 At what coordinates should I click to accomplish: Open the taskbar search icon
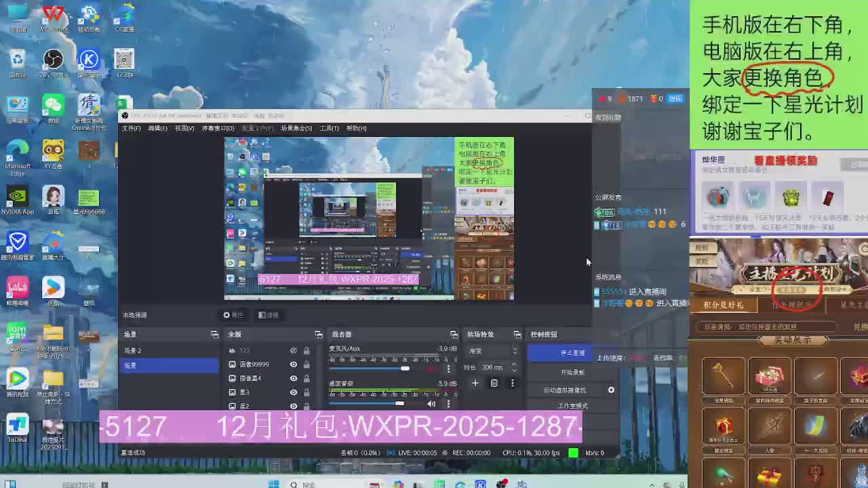(294, 484)
